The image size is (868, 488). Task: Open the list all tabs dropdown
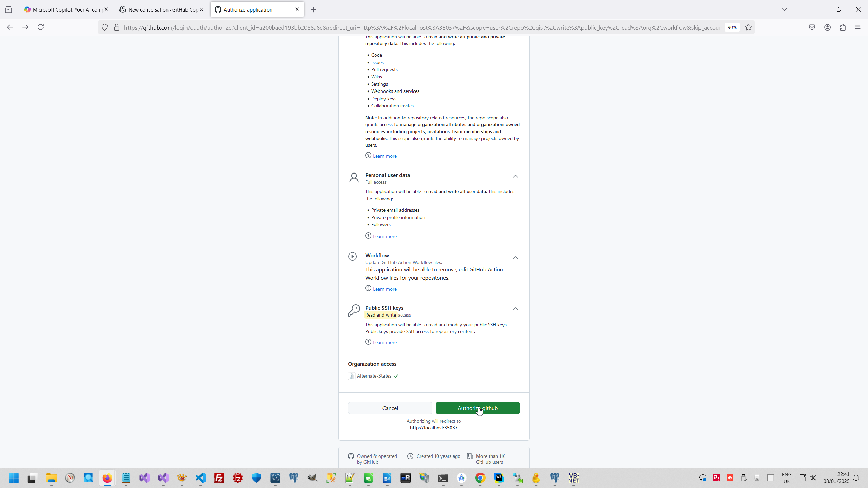click(784, 9)
